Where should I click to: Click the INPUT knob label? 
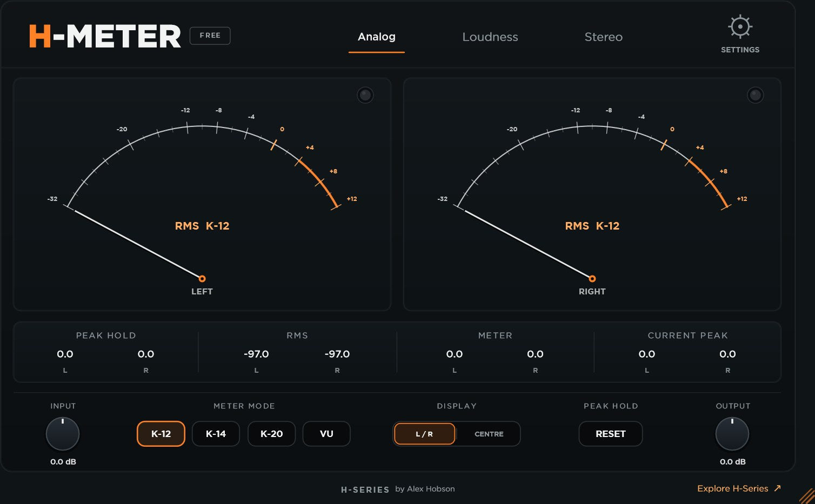pos(63,406)
